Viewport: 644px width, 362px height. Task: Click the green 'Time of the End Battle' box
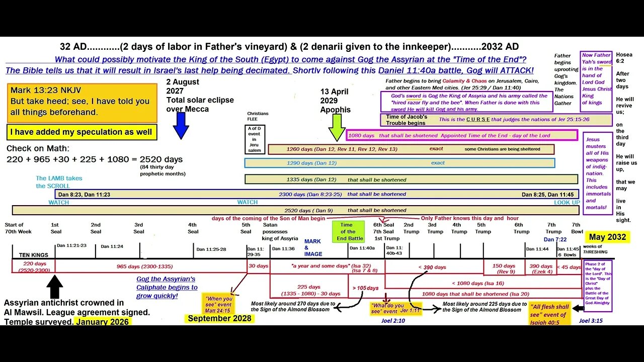point(348,231)
